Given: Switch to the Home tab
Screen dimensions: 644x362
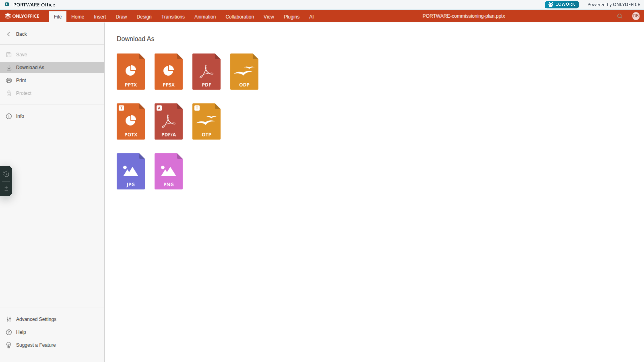Looking at the screenshot, I should [x=78, y=17].
